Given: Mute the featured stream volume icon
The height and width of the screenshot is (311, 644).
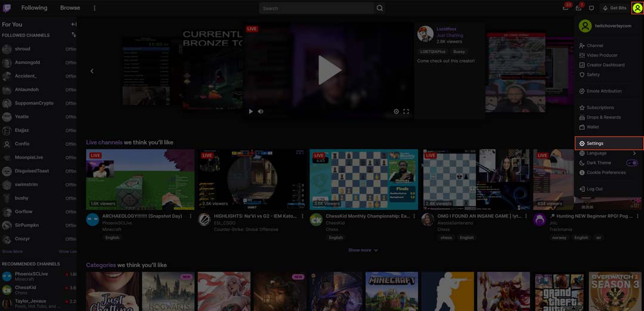Looking at the screenshot, I should click(261, 111).
